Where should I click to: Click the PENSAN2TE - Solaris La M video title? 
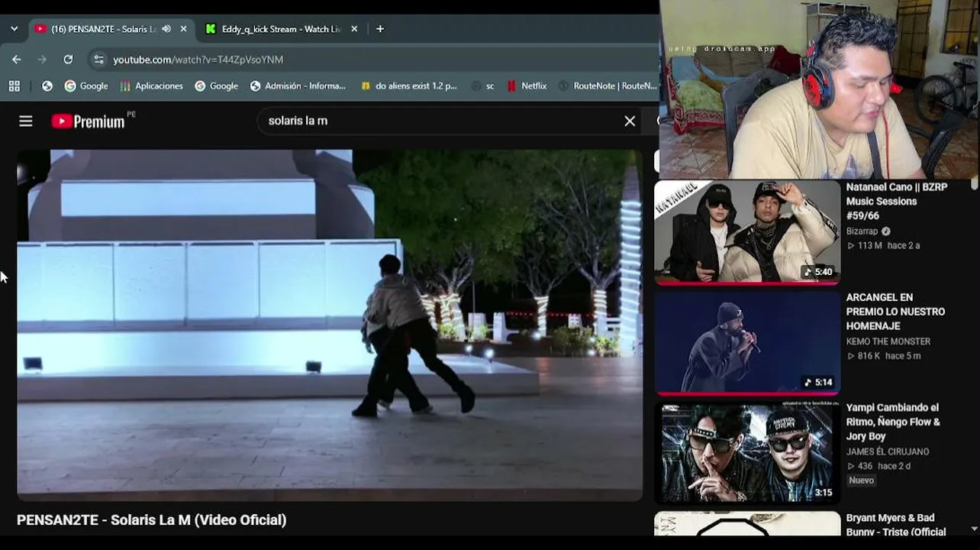click(x=152, y=520)
